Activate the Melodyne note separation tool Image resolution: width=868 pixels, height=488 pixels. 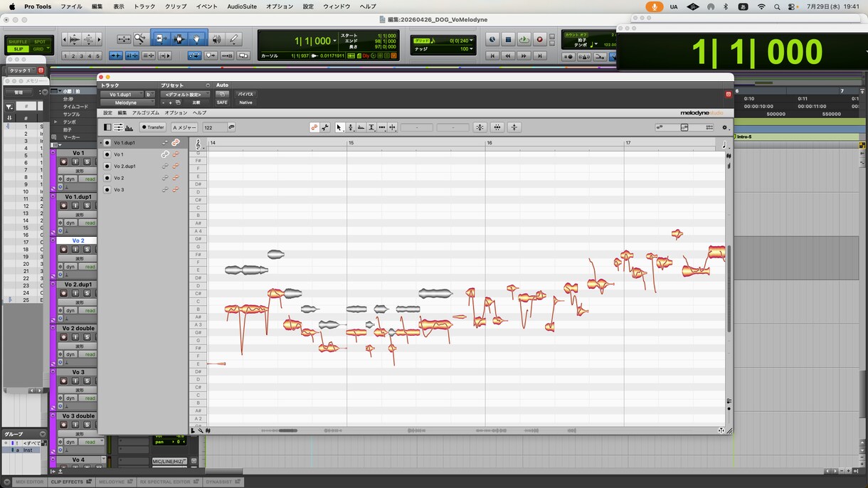[x=393, y=127]
